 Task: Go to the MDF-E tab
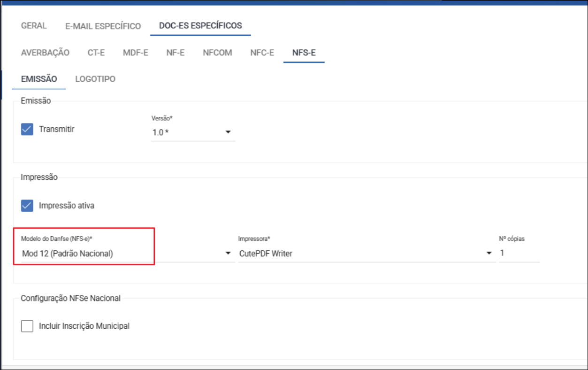[x=135, y=53]
